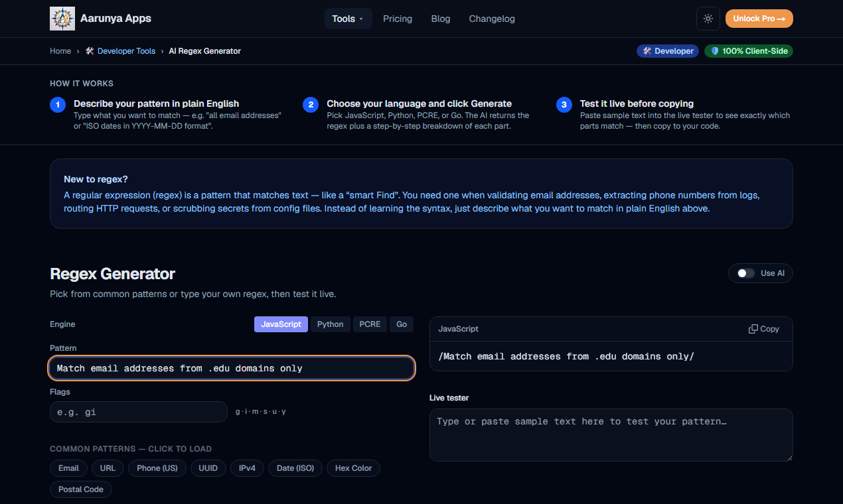The image size is (843, 504).
Task: Click the Aarunya Apps brand name
Action: coord(115,19)
